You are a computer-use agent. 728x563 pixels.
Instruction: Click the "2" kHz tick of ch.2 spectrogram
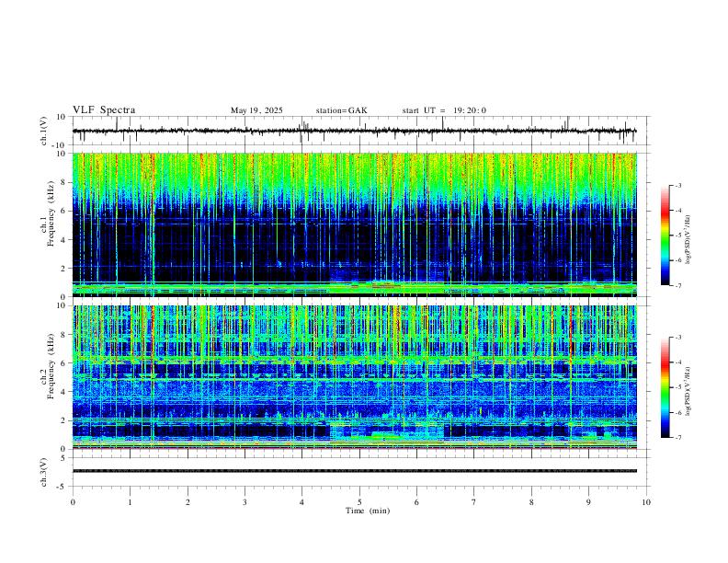pos(64,420)
